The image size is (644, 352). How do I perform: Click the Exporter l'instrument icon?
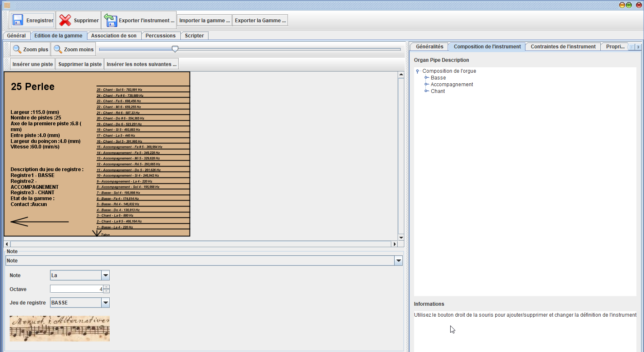click(111, 20)
